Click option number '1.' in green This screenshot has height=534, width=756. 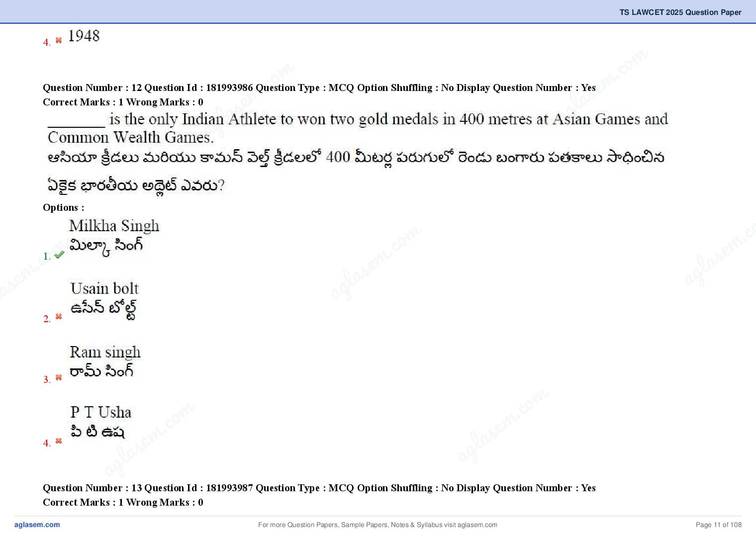coord(47,256)
